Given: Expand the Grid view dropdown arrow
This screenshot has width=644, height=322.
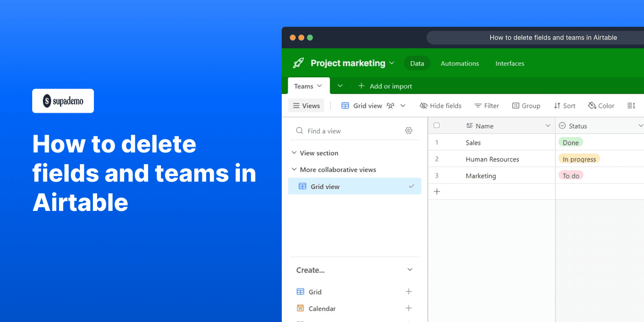Looking at the screenshot, I should (402, 106).
